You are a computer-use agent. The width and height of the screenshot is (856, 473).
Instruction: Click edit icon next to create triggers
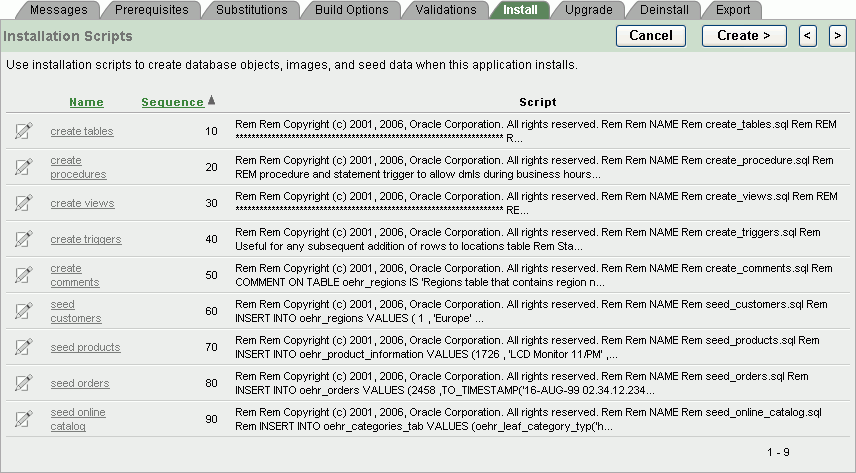(24, 239)
